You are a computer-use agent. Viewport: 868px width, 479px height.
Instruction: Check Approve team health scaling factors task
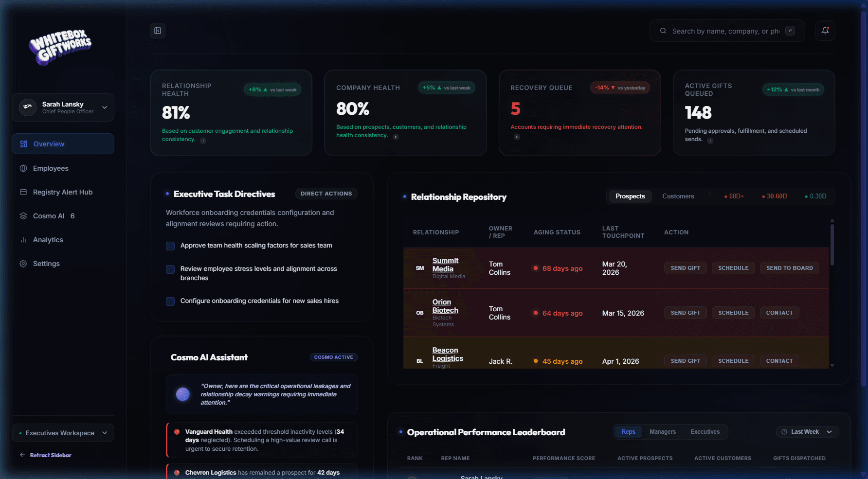pyautogui.click(x=170, y=246)
